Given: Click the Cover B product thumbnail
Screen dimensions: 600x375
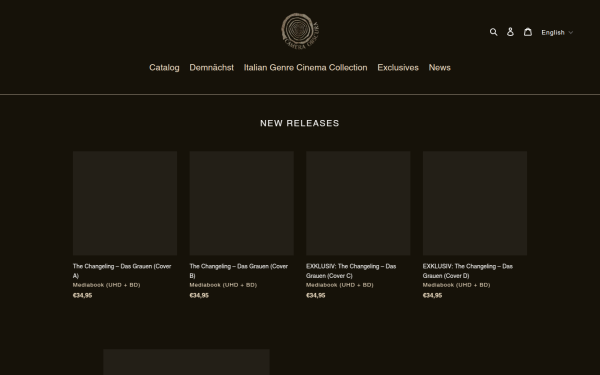Looking at the screenshot, I should click(241, 203).
